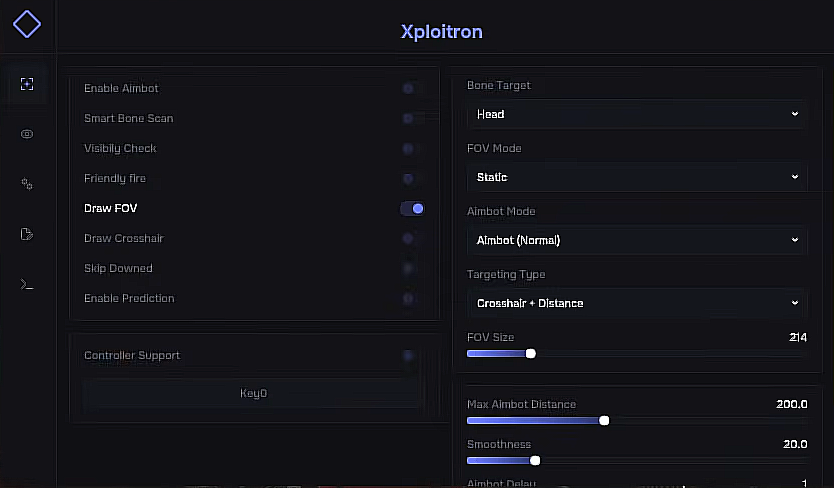Click the Targeting Type label
Image resolution: width=834 pixels, height=488 pixels.
tap(506, 275)
